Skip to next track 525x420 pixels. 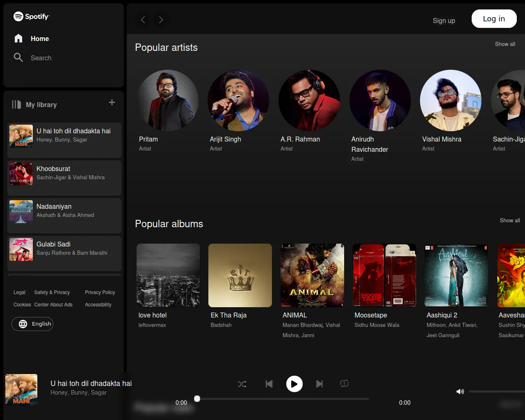click(x=320, y=384)
